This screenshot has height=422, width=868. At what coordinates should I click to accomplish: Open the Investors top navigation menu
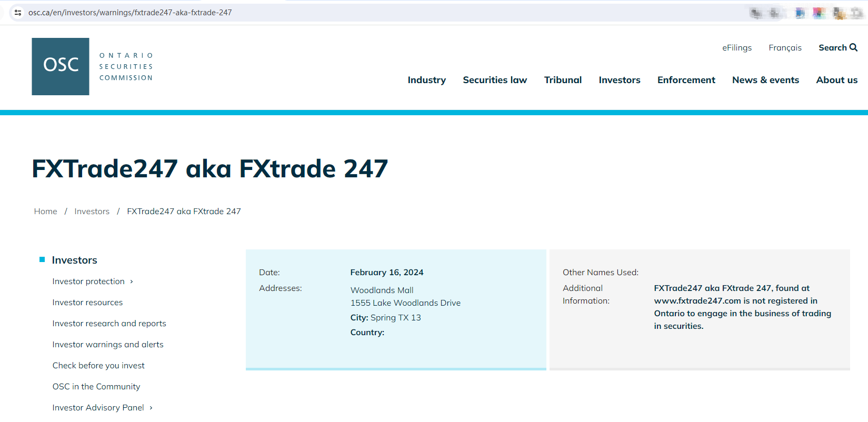(x=619, y=80)
